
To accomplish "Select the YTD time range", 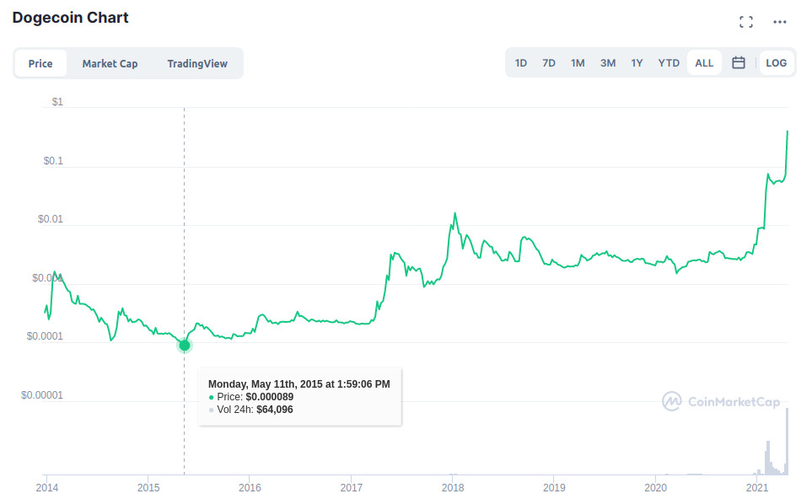I will pos(669,63).
